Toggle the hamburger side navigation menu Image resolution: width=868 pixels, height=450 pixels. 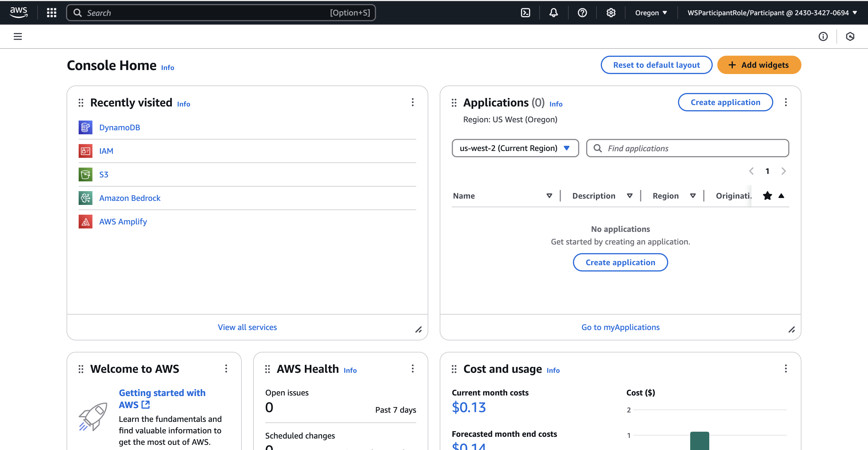pos(18,36)
